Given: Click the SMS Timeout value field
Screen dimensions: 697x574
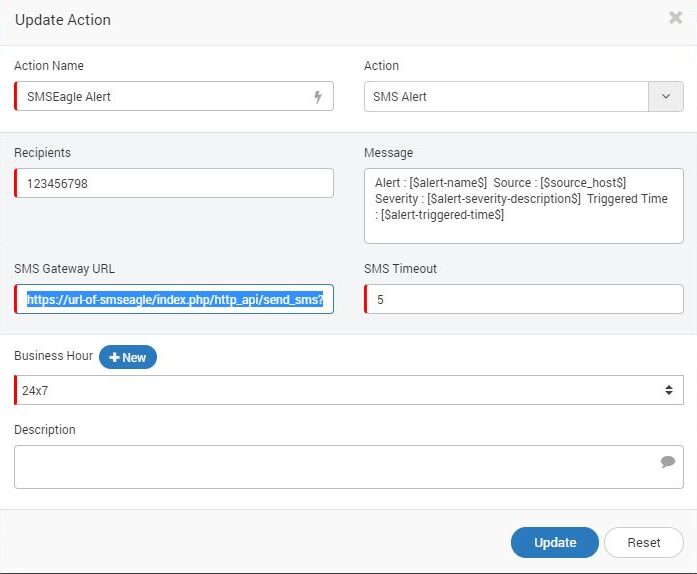Looking at the screenshot, I should pos(524,299).
